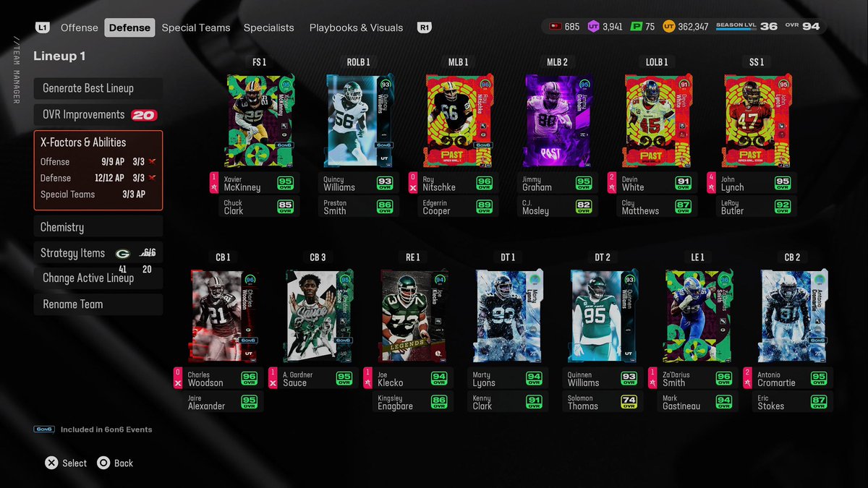Click Ray Nitschke's X-Factor badge

pyautogui.click(x=414, y=183)
